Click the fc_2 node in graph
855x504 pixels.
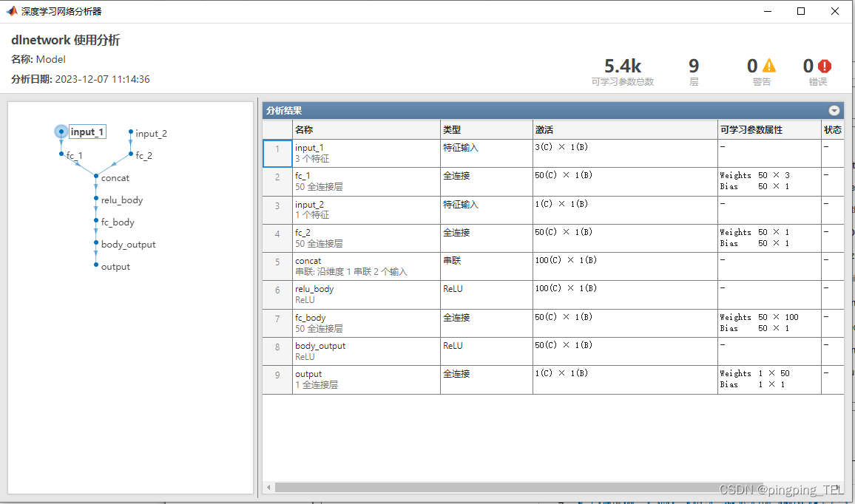[131, 155]
